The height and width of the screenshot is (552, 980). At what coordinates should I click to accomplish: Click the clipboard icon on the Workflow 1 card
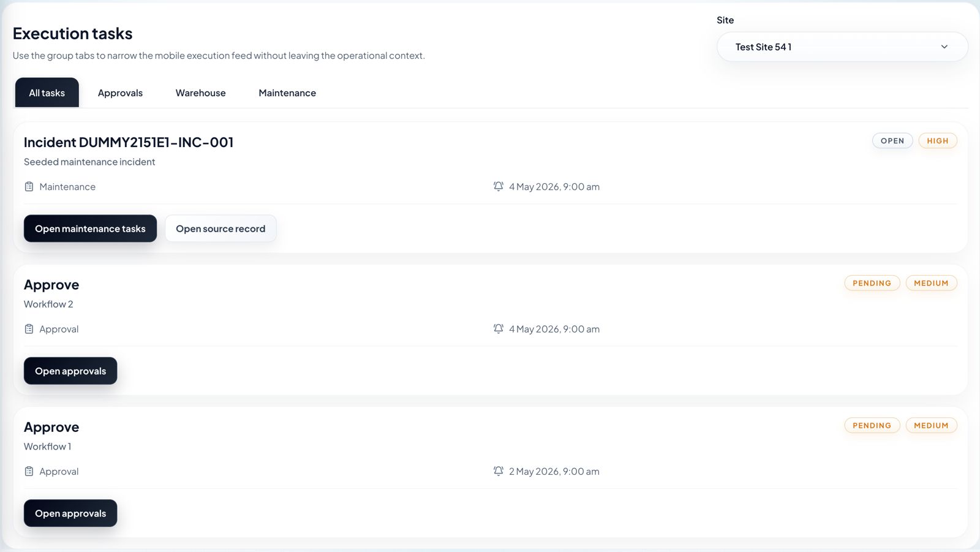coord(29,471)
